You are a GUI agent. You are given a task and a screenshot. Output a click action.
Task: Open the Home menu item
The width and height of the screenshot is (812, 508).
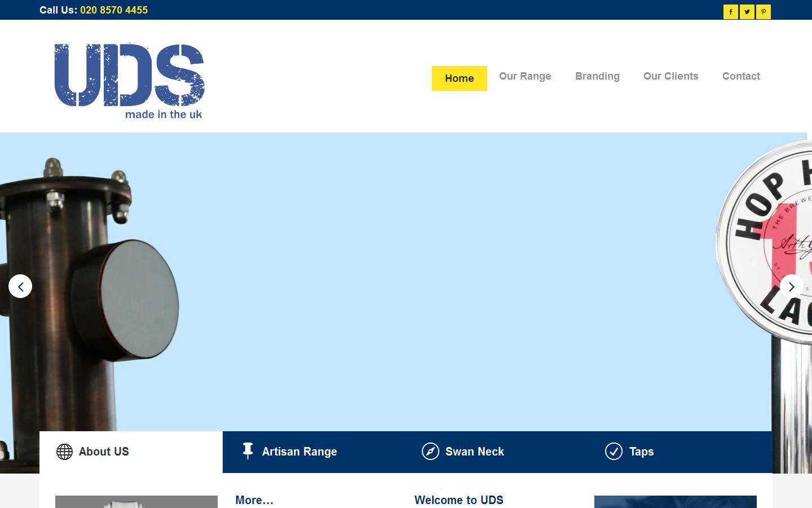[459, 78]
